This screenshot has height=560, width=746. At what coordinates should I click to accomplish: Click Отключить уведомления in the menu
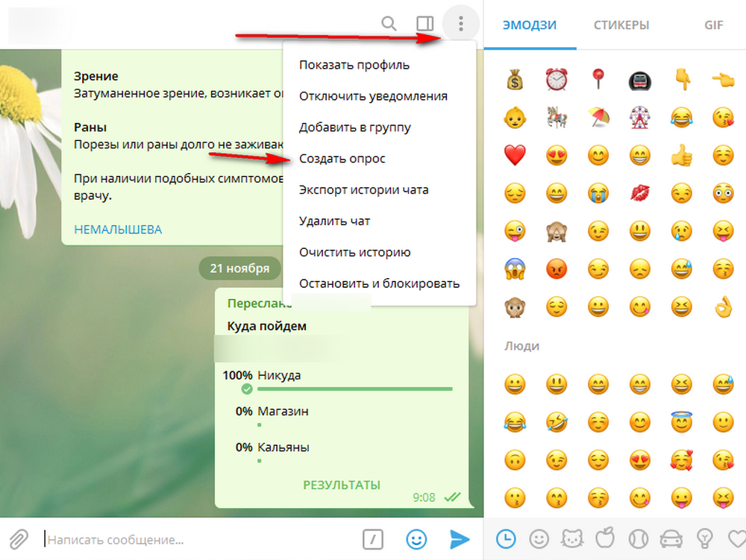click(x=373, y=96)
